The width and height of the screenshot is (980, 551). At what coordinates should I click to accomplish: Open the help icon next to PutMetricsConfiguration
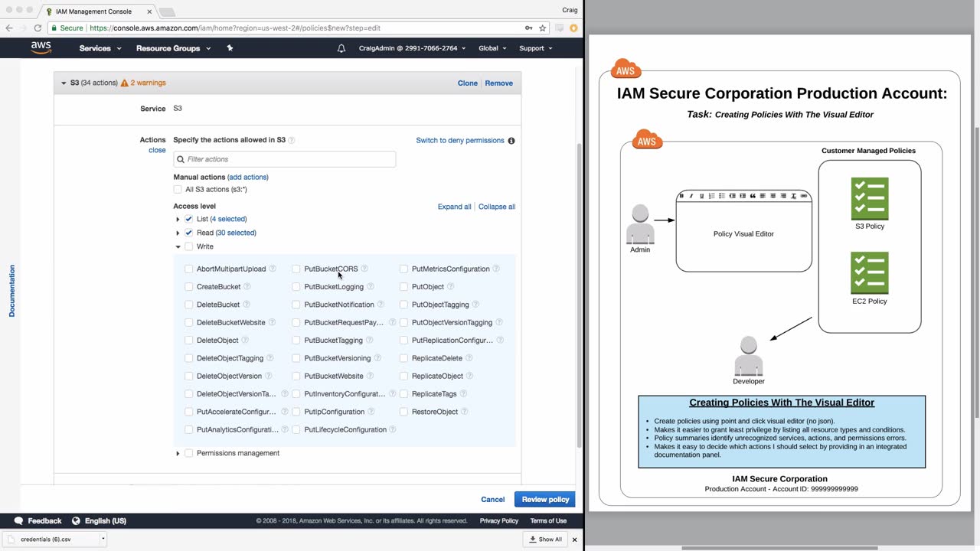pos(496,269)
